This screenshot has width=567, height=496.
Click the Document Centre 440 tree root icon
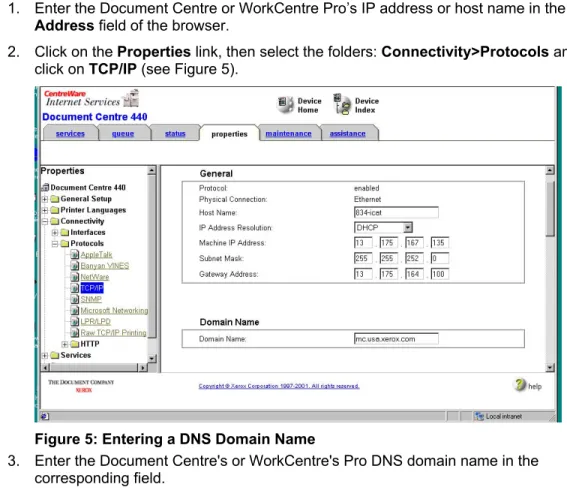point(45,187)
